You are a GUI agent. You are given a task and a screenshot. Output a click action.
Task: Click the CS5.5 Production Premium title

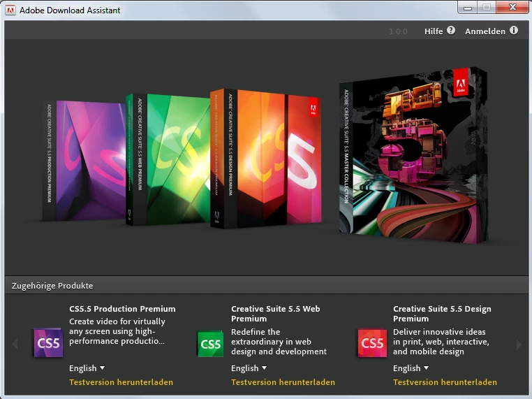click(x=122, y=309)
